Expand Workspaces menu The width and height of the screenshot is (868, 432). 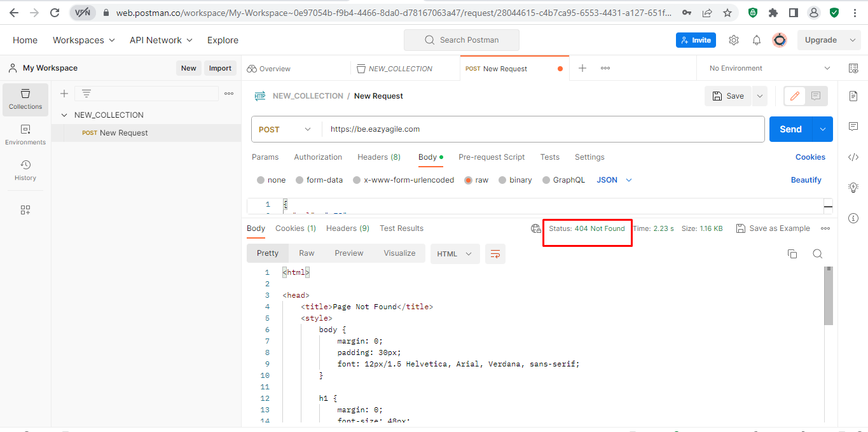(84, 40)
